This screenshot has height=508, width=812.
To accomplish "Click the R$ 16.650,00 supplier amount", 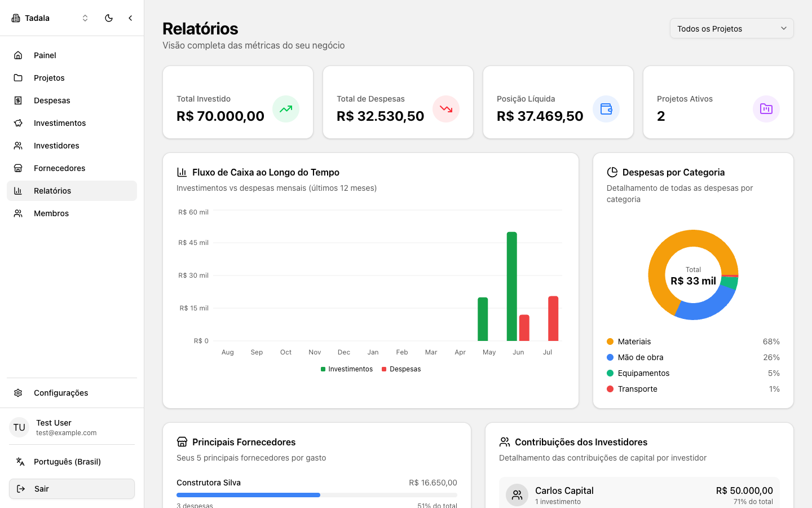I will tap(433, 483).
